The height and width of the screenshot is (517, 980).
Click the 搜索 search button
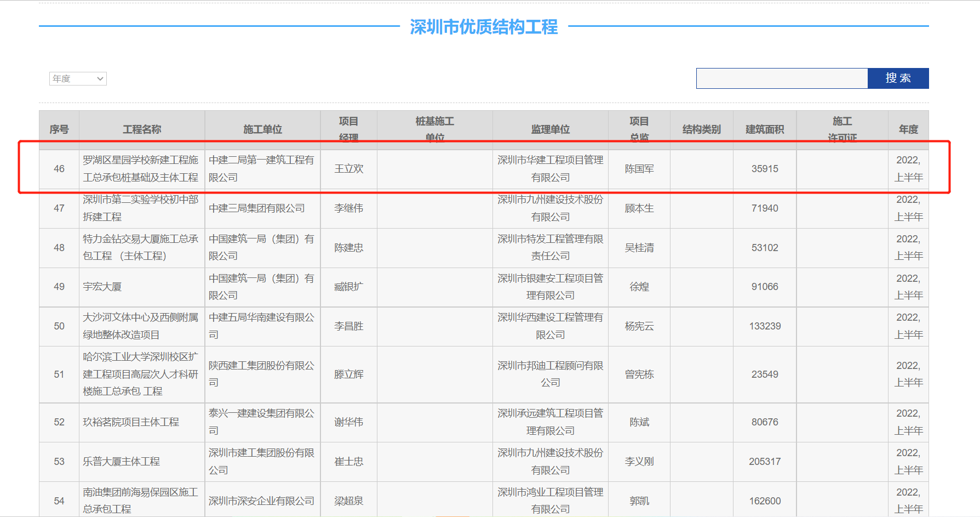click(898, 78)
